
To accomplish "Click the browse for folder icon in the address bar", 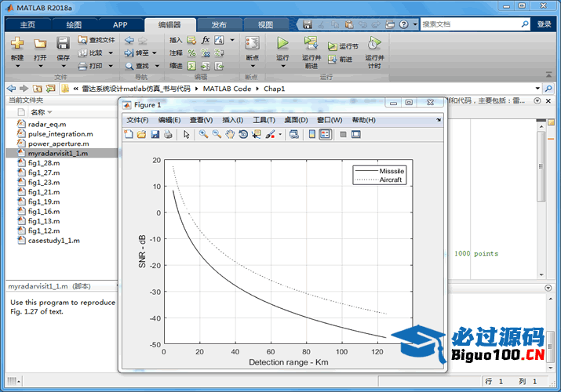I will [x=51, y=89].
